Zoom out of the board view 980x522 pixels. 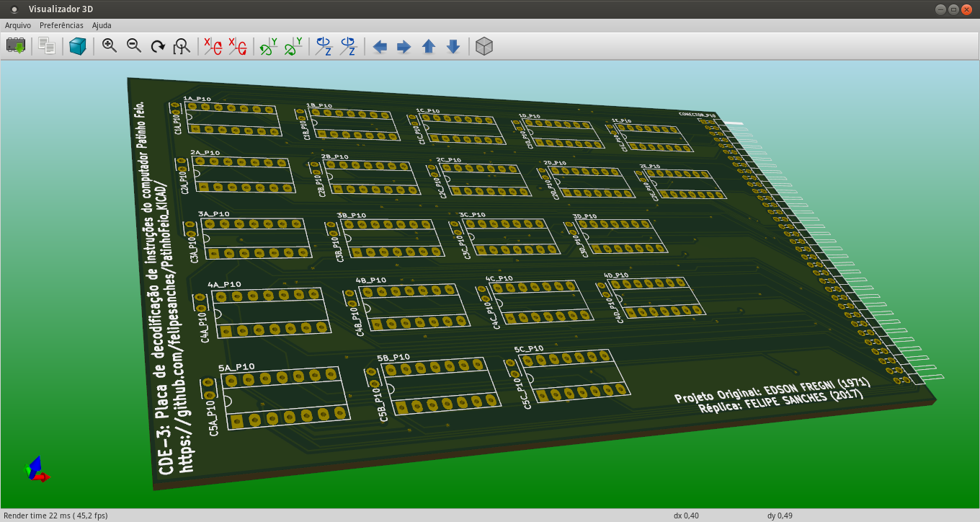pos(134,46)
